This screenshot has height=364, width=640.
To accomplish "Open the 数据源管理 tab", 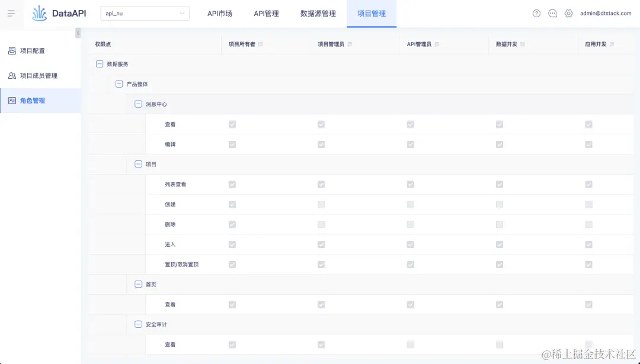I will coord(318,12).
